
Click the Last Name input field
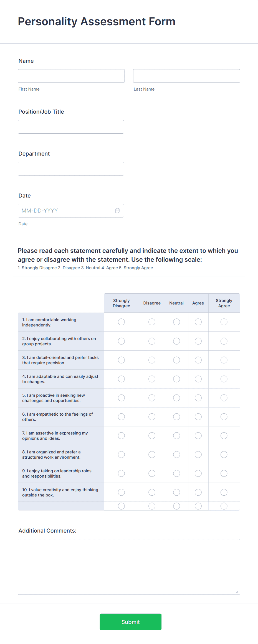click(186, 76)
